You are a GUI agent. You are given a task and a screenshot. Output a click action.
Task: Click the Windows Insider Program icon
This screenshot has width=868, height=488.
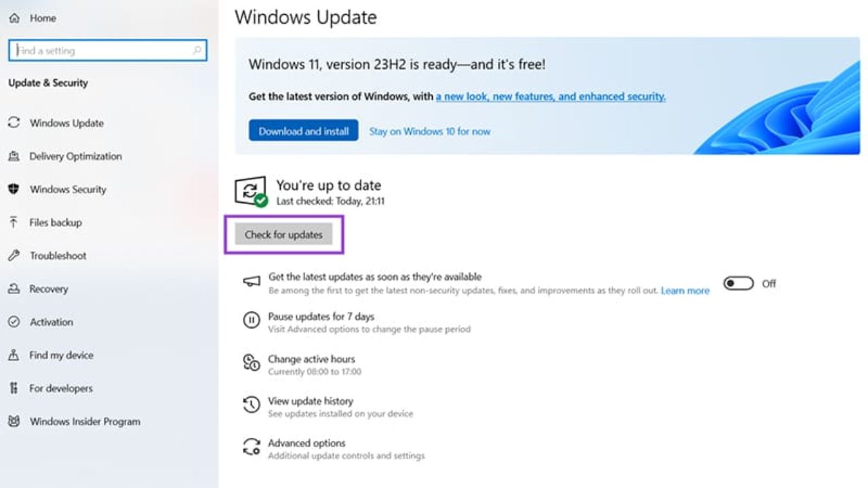pos(14,421)
